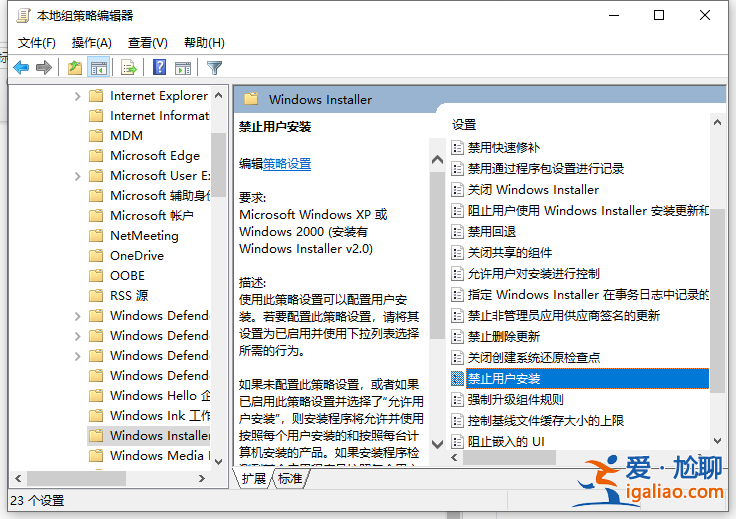This screenshot has height=519, width=736.
Task: Open the 帮助(H) menu
Action: pos(204,43)
